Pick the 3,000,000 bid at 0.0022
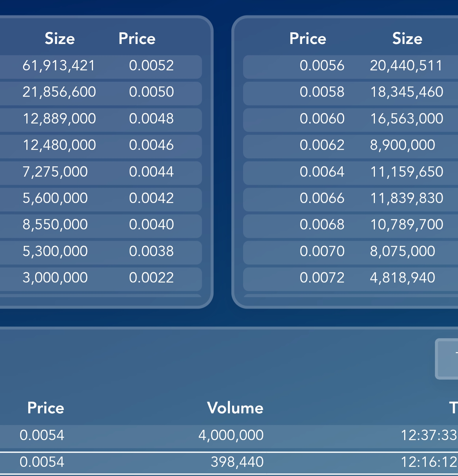 [x=101, y=279]
